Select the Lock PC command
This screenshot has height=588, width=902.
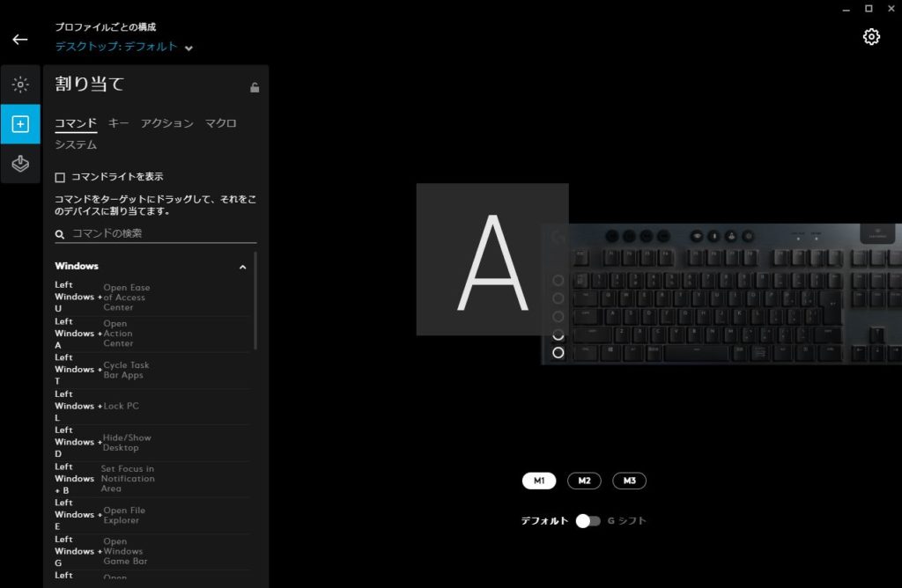152,406
